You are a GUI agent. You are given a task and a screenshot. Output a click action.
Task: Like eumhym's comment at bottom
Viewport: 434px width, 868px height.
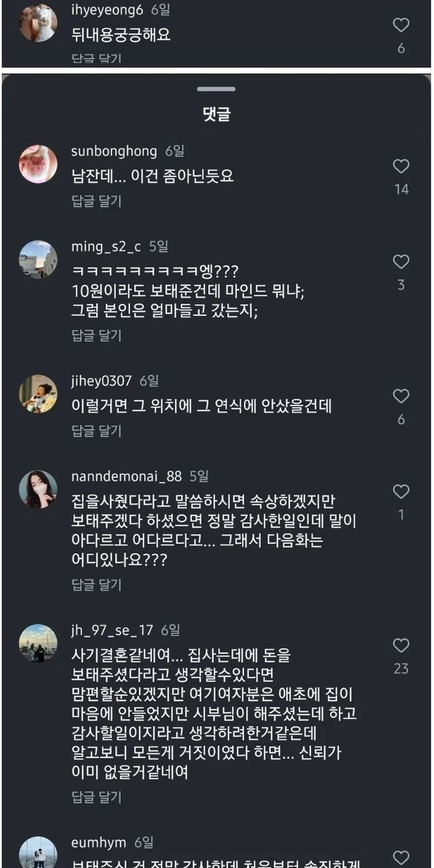point(401,857)
